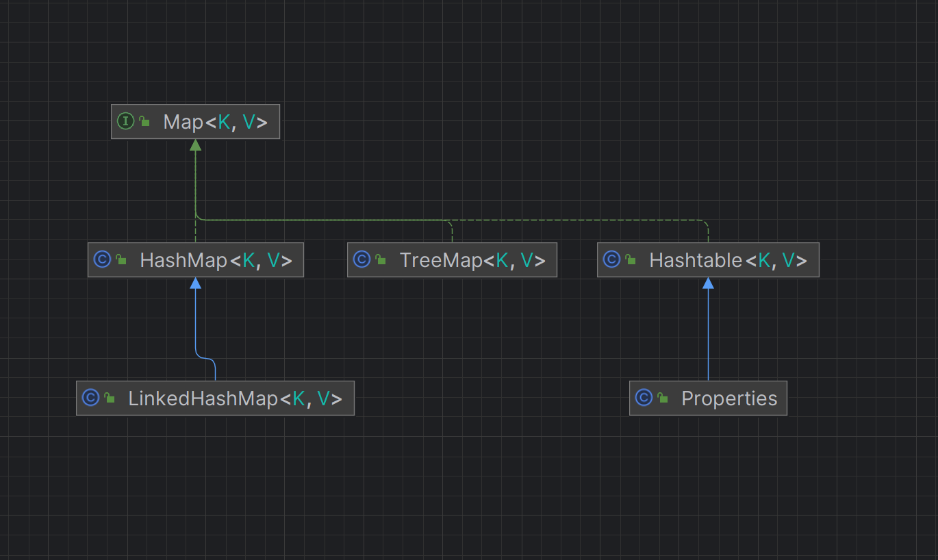Select the LinkedHashMap<K, V> class node

tap(215, 398)
